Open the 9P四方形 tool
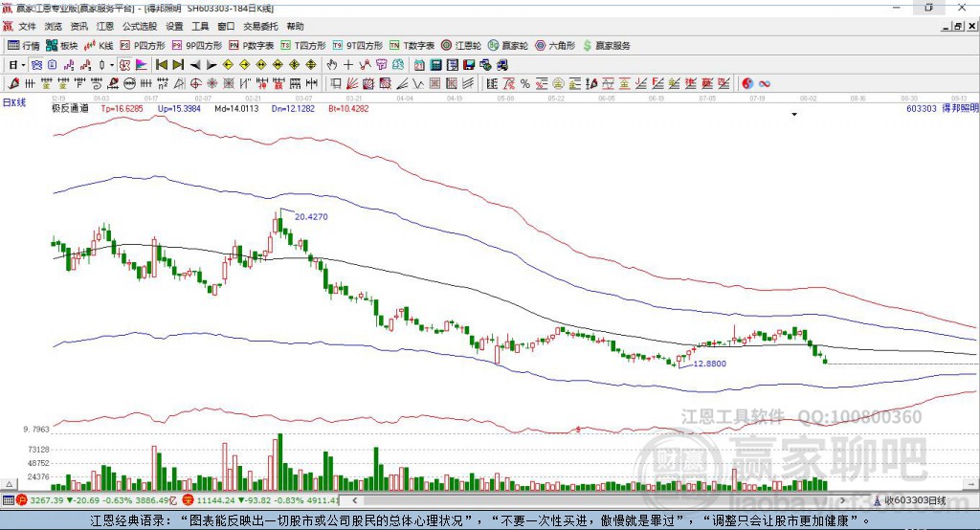Viewport: 980px width, 530px height. [197, 46]
